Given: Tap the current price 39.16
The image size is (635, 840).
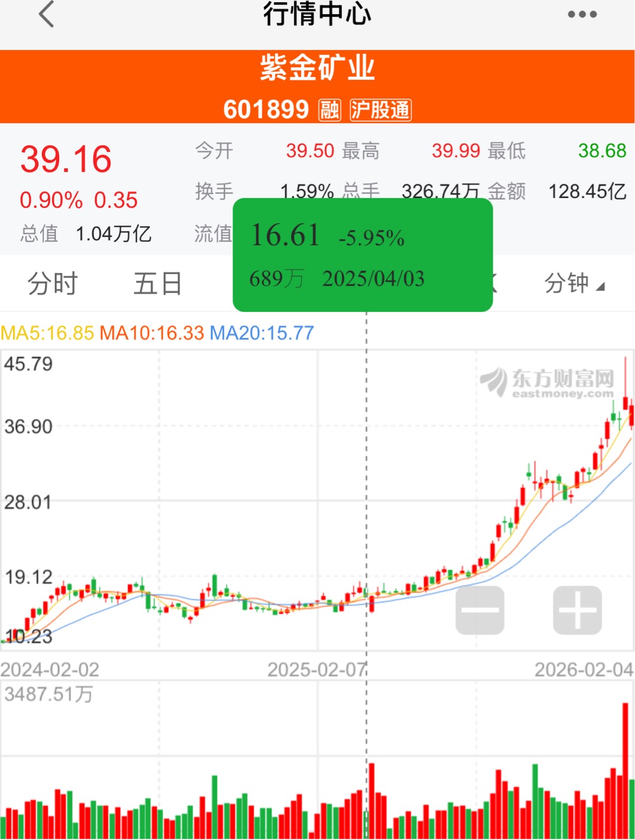Looking at the screenshot, I should pos(66,159).
